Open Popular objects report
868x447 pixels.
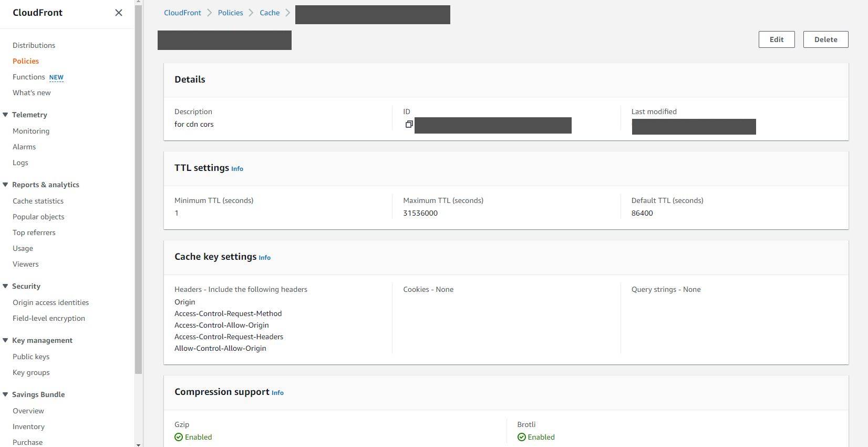coord(38,217)
